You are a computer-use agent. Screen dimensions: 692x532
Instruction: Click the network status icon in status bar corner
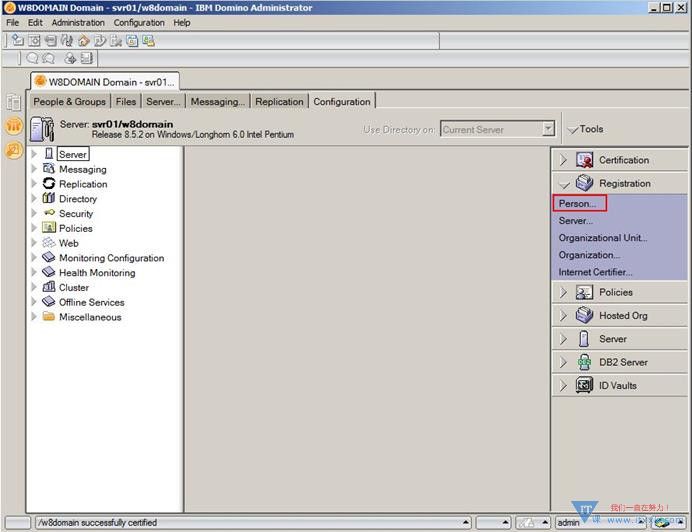click(662, 523)
